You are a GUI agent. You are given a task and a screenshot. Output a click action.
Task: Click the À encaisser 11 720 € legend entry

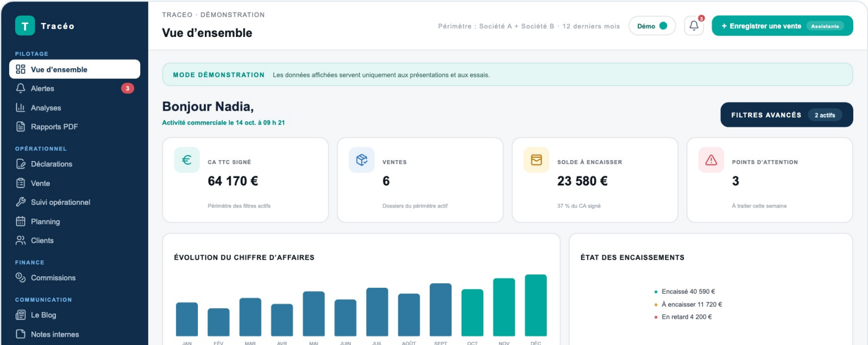tap(688, 304)
